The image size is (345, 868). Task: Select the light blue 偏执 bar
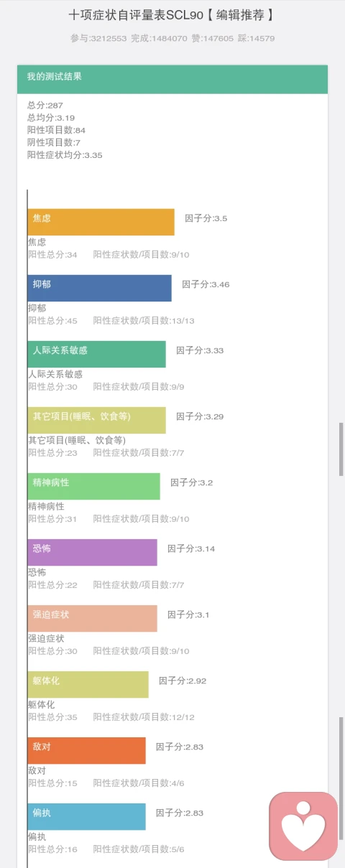click(86, 816)
